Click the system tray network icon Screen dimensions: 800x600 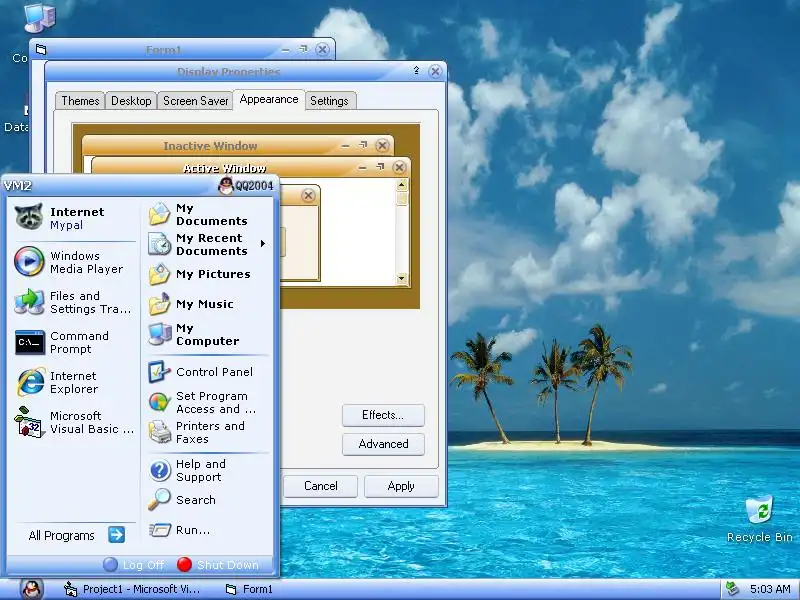click(732, 589)
